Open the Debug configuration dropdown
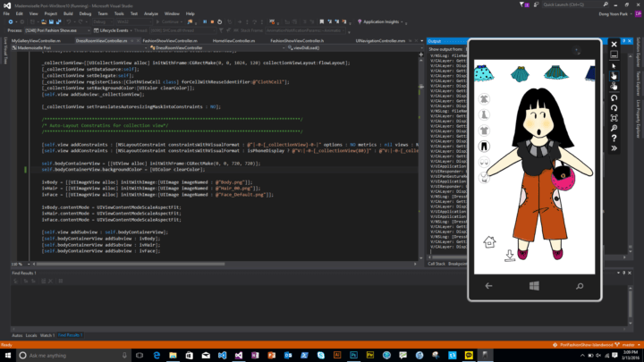Screen dimensions: 644x362 103,21
